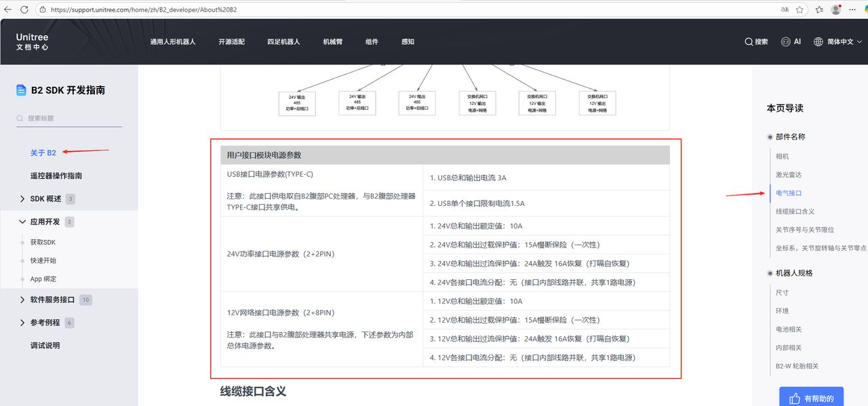Click the Unitree 文档中心 logo
Viewport: 868px width, 406px height.
(x=32, y=41)
